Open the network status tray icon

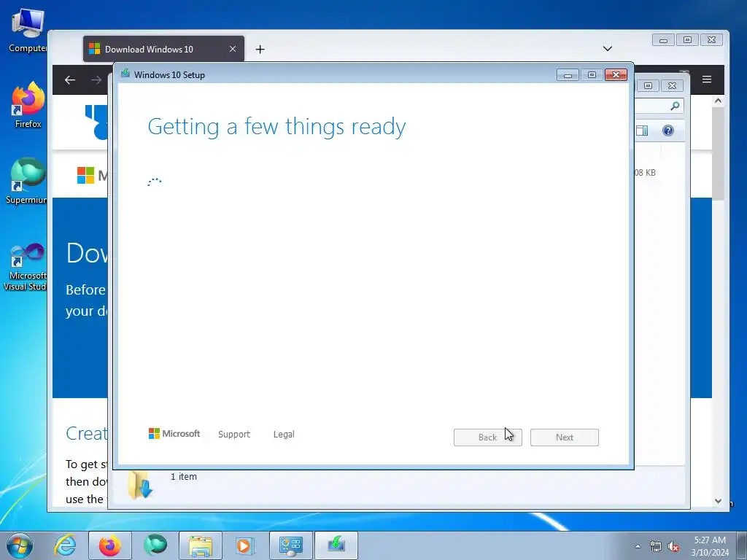pos(656,547)
